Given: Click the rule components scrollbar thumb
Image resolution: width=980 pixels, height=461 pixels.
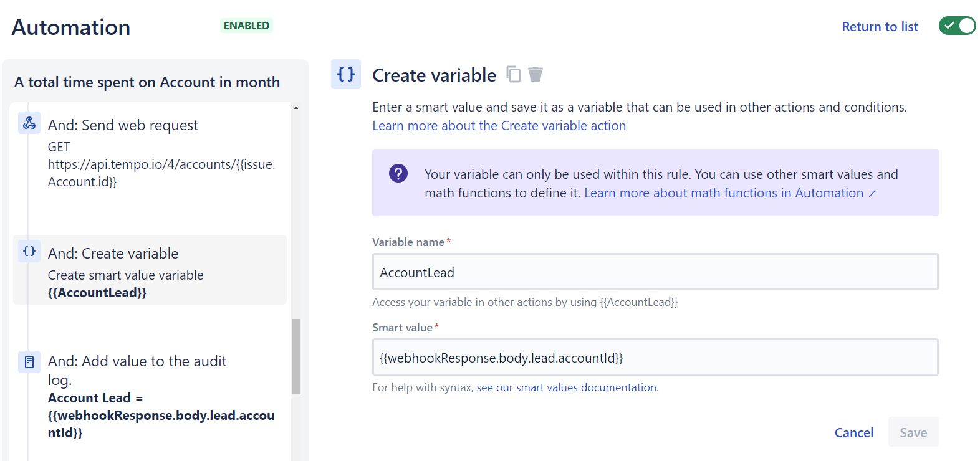Looking at the screenshot, I should 296,356.
